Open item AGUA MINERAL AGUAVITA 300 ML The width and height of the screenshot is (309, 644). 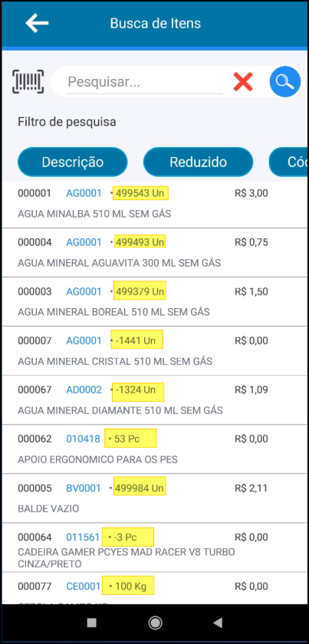155,252
